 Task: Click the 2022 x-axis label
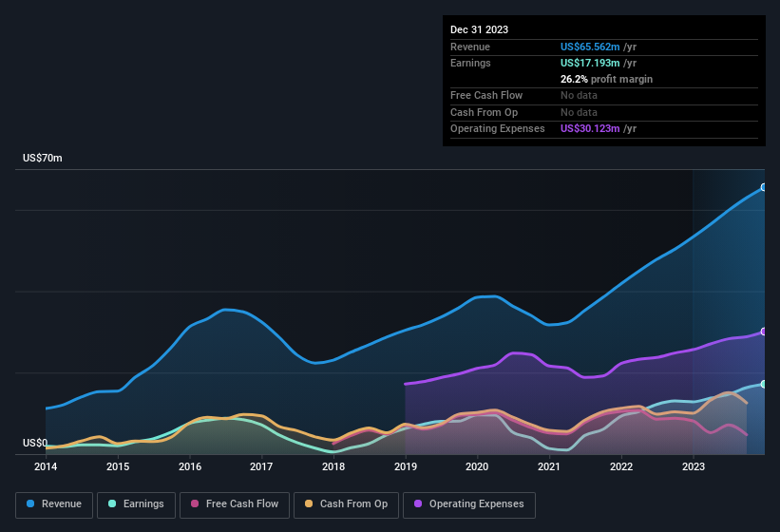(621, 466)
